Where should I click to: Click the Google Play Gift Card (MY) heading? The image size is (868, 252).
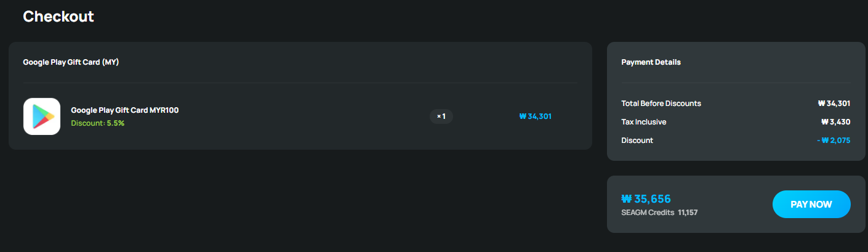pyautogui.click(x=71, y=62)
